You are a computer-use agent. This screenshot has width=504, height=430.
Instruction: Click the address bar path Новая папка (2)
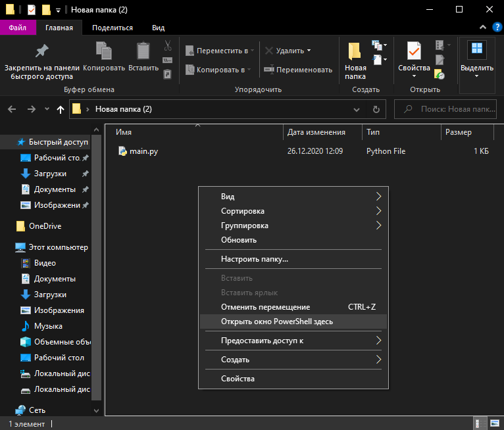(x=124, y=109)
